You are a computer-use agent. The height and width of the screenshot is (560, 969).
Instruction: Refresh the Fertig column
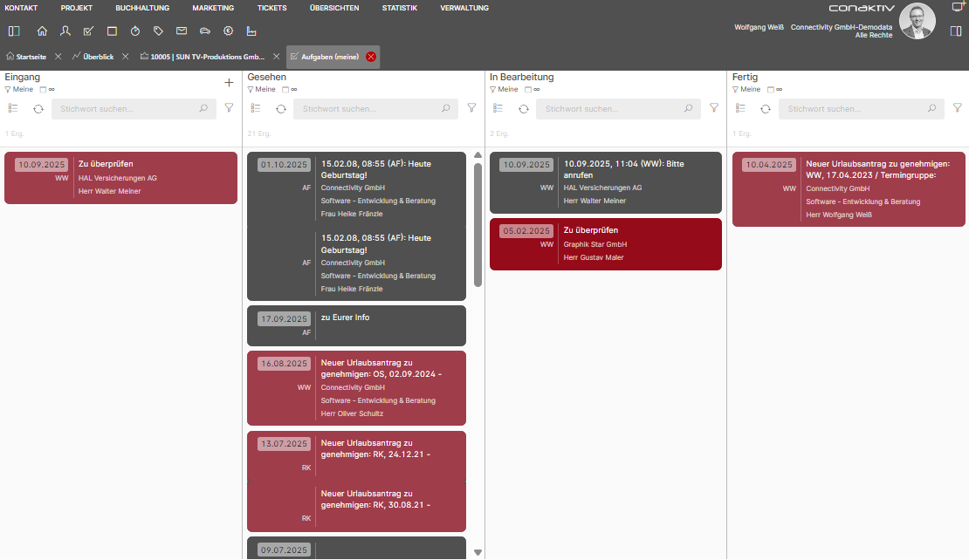click(x=766, y=109)
